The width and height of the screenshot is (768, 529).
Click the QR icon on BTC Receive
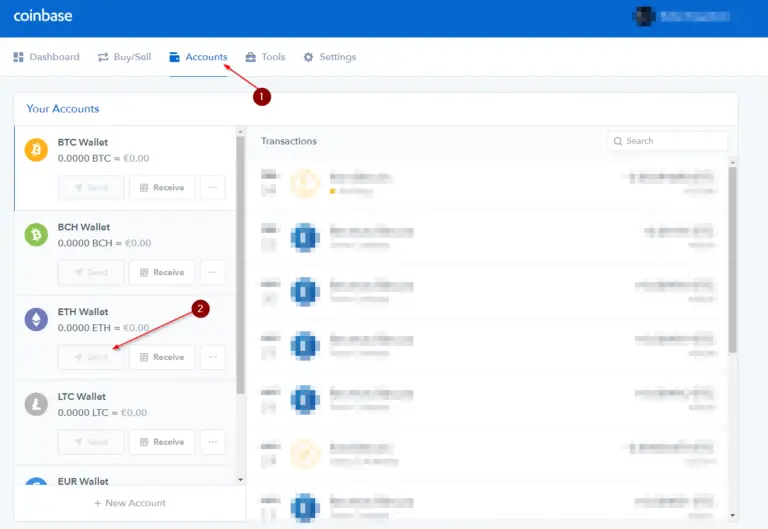144,188
